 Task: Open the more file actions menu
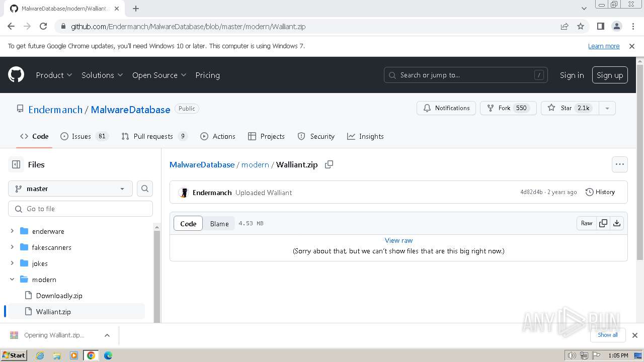click(x=619, y=164)
